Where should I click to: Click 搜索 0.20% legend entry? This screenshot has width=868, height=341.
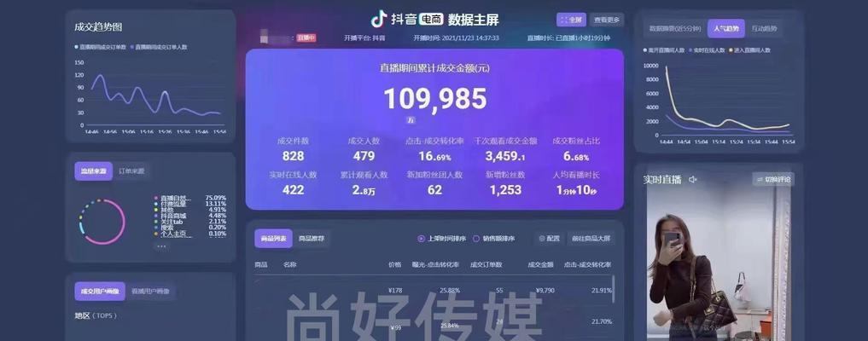pos(189,228)
